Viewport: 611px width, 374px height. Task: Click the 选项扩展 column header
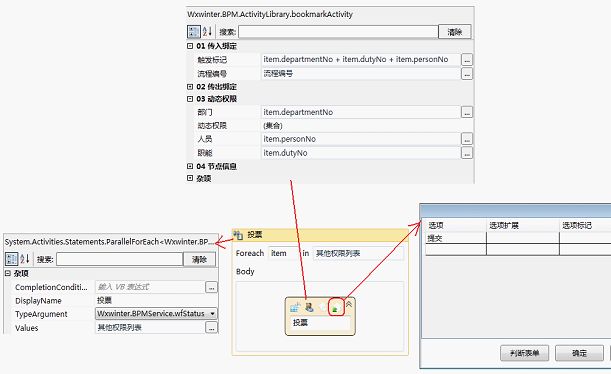pyautogui.click(x=504, y=225)
